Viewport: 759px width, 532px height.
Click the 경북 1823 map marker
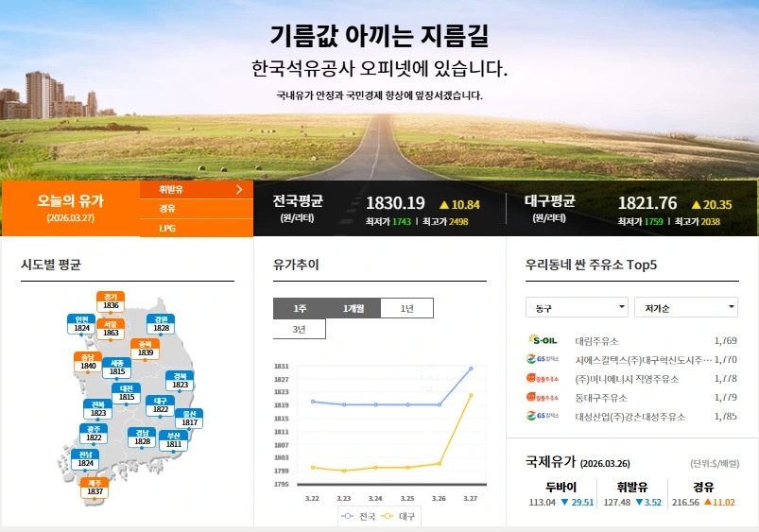pos(180,381)
